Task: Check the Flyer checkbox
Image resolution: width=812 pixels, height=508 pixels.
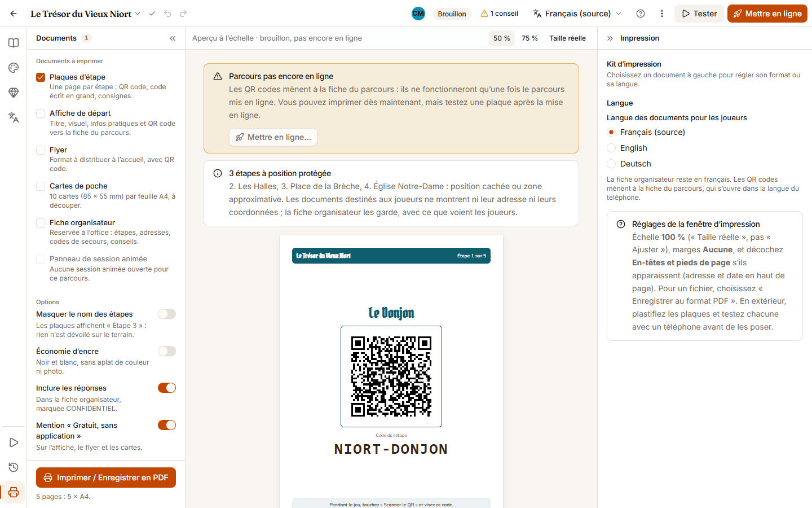Action: click(x=41, y=150)
